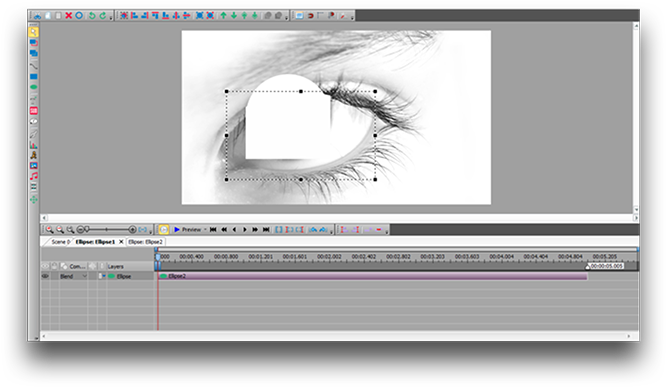
Task: Click the Undo green arrow icon
Action: click(x=92, y=16)
